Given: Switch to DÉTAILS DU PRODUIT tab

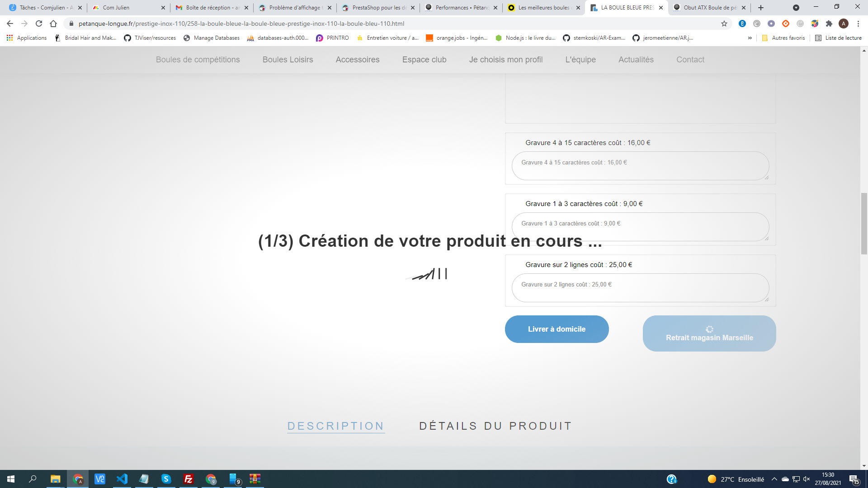Looking at the screenshot, I should 495,426.
